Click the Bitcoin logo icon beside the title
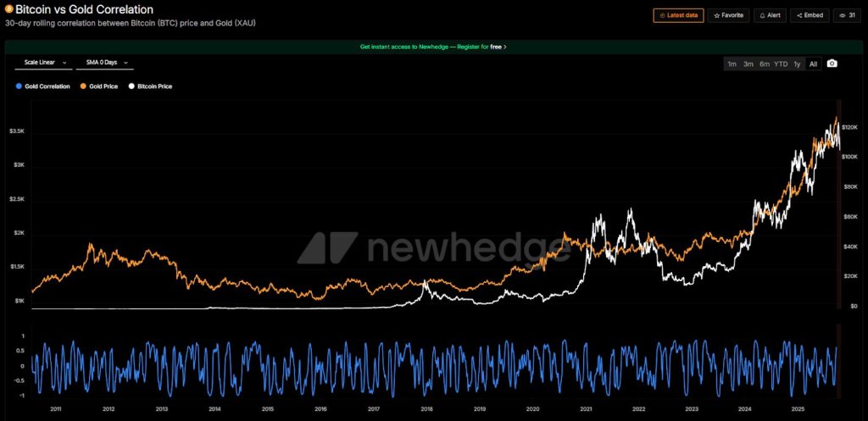Image resolution: width=868 pixels, height=421 pixels. click(8, 9)
